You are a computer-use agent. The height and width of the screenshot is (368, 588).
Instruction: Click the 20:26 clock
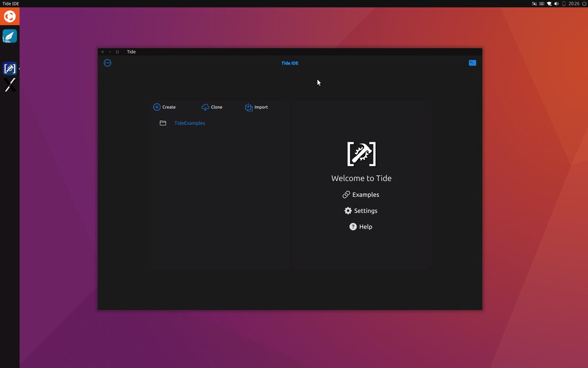574,3
